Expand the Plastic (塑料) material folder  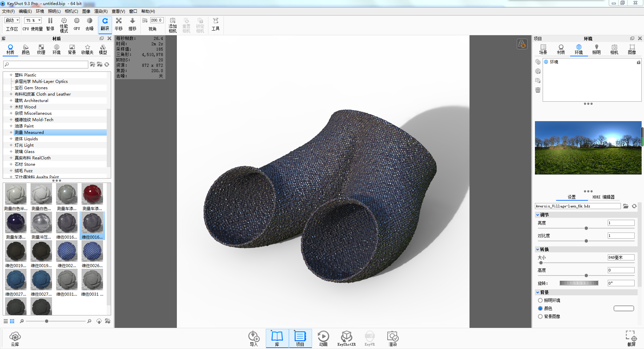tap(11, 75)
